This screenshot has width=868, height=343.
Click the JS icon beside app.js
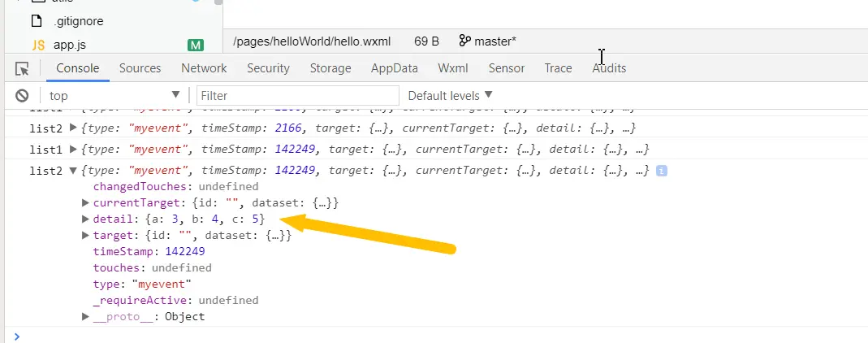coord(37,46)
